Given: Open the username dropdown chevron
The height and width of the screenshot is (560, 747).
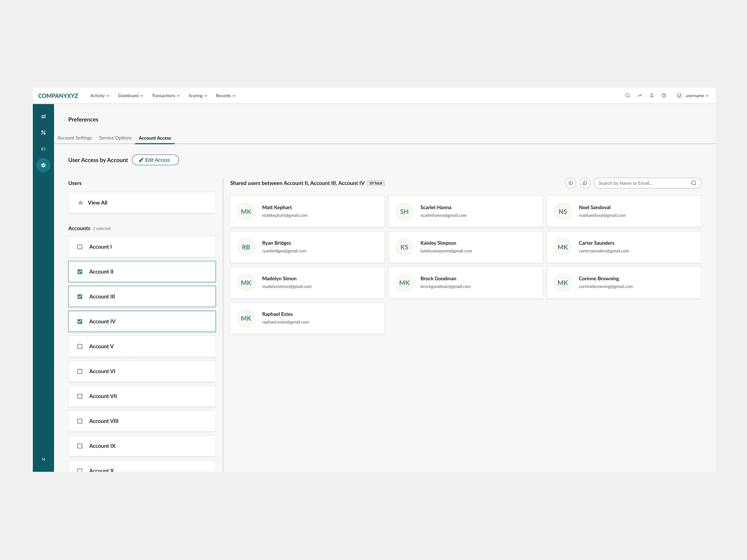Looking at the screenshot, I should 707,96.
